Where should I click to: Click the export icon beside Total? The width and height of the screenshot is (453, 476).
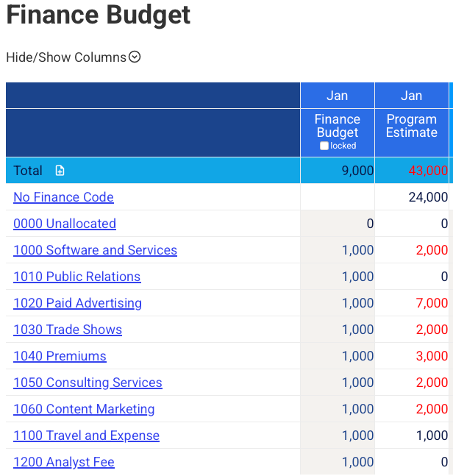pyautogui.click(x=60, y=171)
